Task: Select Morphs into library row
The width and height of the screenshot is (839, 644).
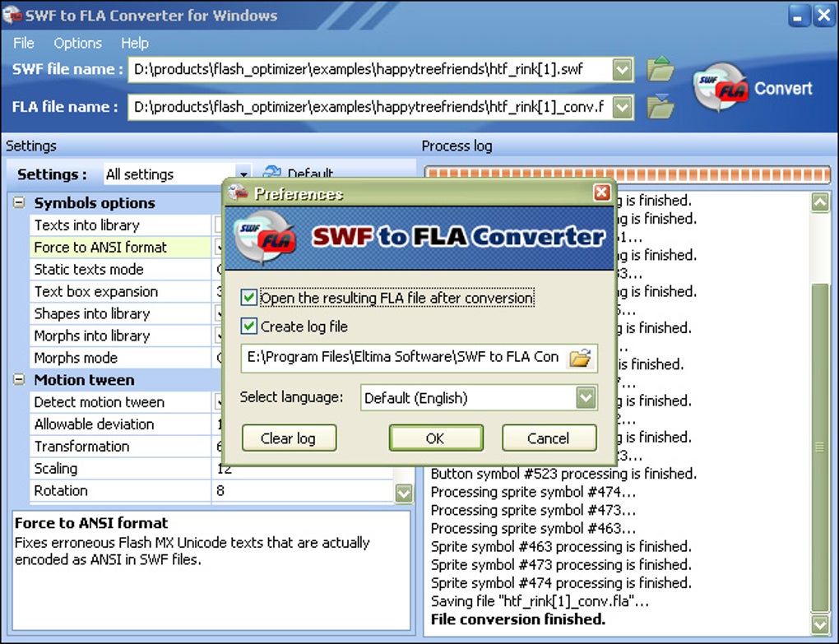Action: coord(120,336)
